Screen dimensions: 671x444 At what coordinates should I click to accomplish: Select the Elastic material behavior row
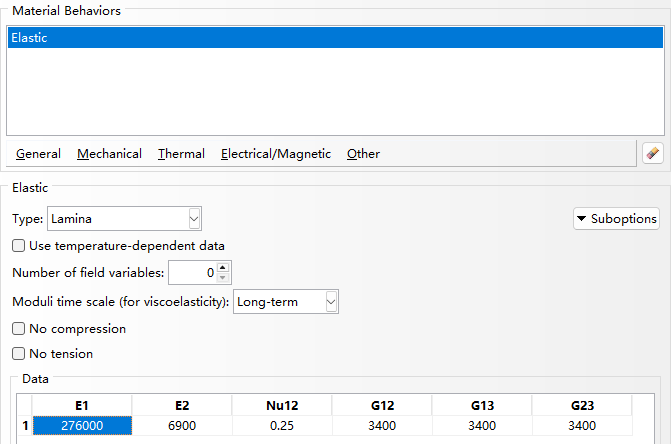pyautogui.click(x=335, y=38)
